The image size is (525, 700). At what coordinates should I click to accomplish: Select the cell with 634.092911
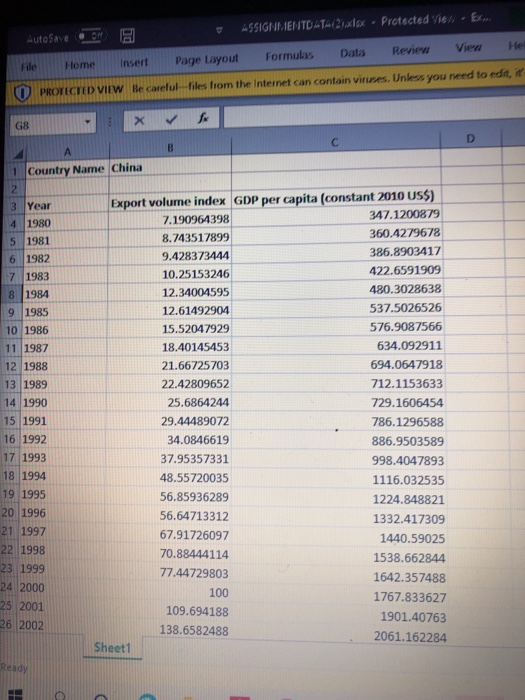[x=337, y=346]
